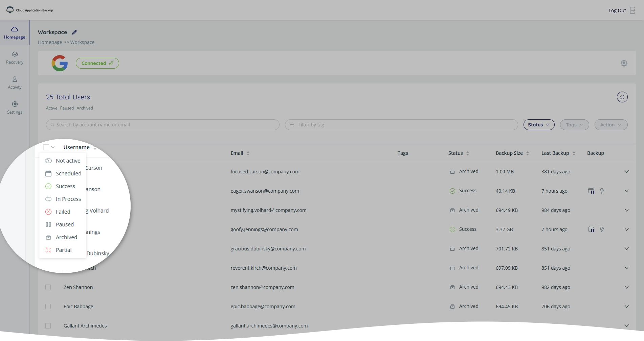
Task: Expand the gallant.archimedes row chevron
Action: tap(627, 326)
